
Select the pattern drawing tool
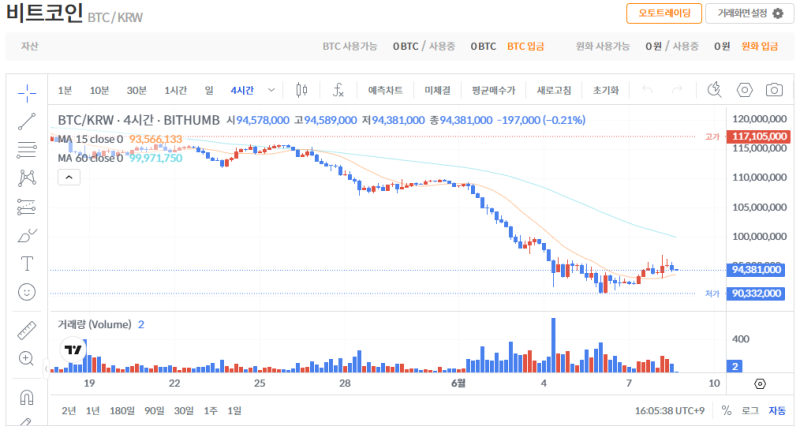click(27, 178)
